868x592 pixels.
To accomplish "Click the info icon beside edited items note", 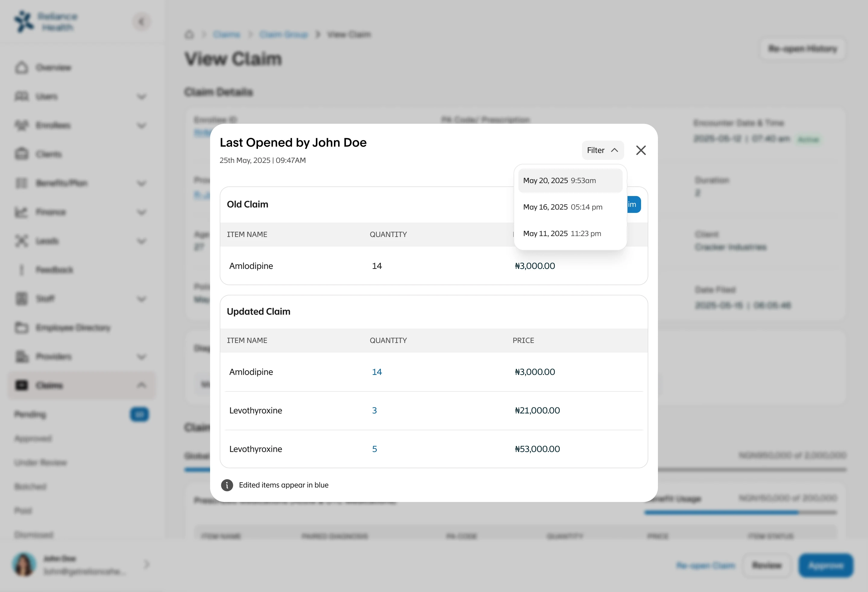I will [x=227, y=485].
